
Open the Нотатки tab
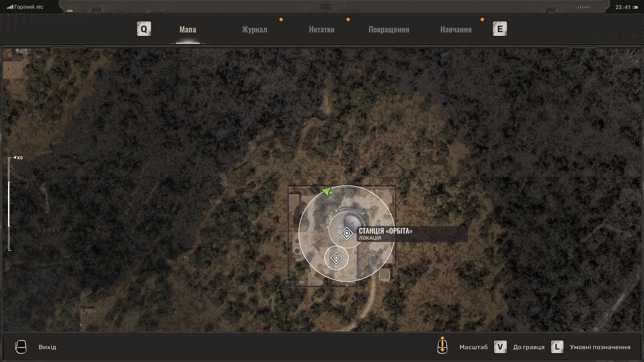click(x=321, y=29)
